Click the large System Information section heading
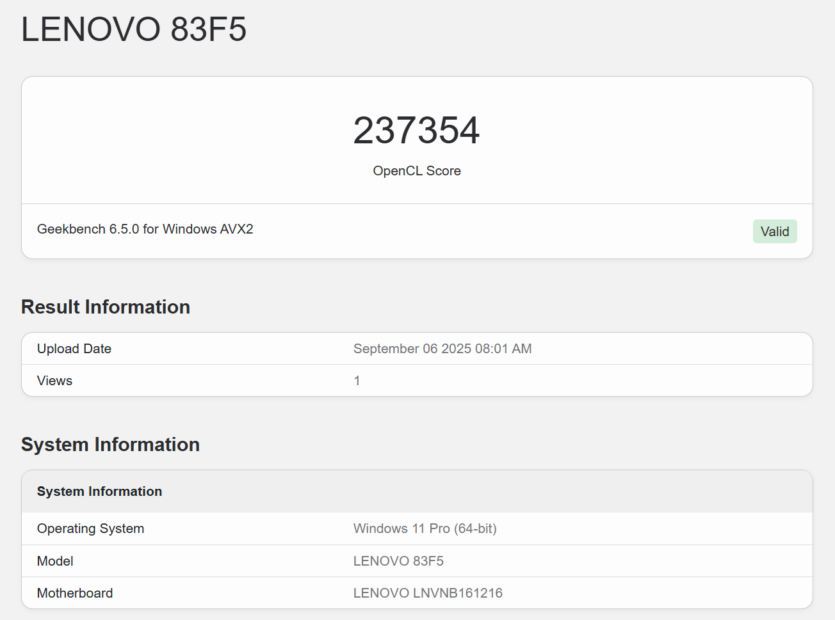The height and width of the screenshot is (620, 835). pos(110,444)
